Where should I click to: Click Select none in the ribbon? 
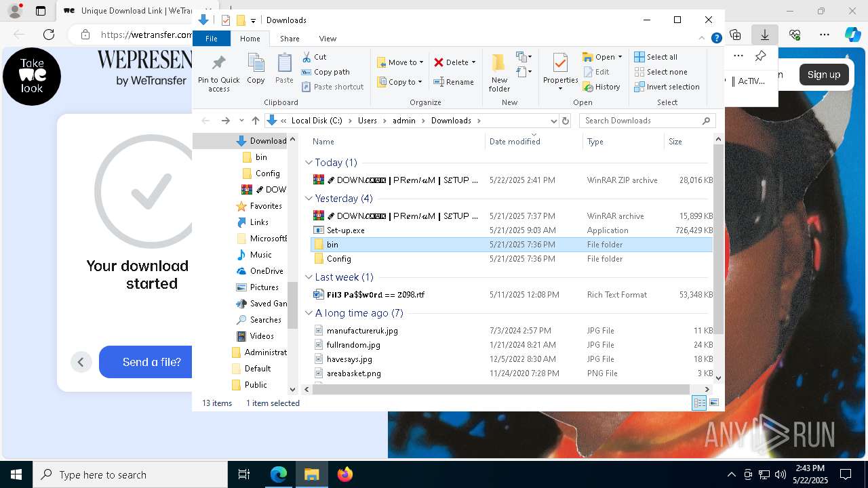click(660, 72)
